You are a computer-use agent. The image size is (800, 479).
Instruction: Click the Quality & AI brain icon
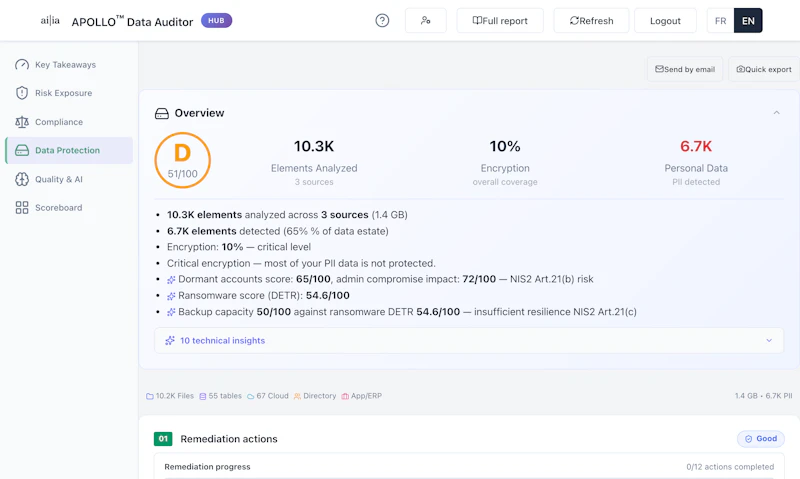(22, 179)
